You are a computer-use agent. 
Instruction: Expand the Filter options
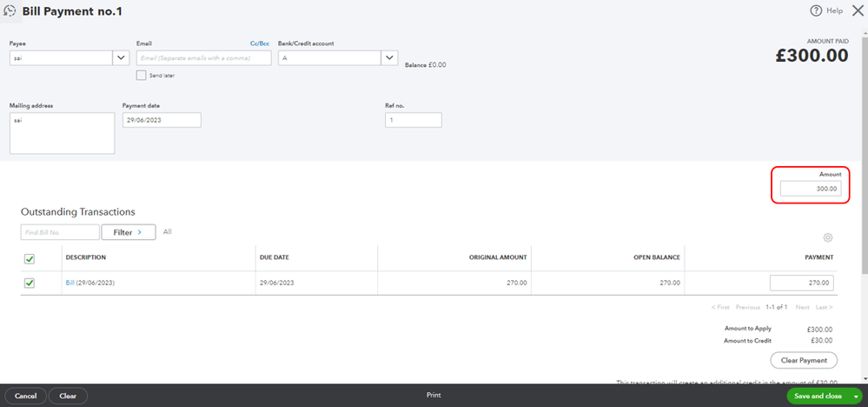(x=129, y=232)
